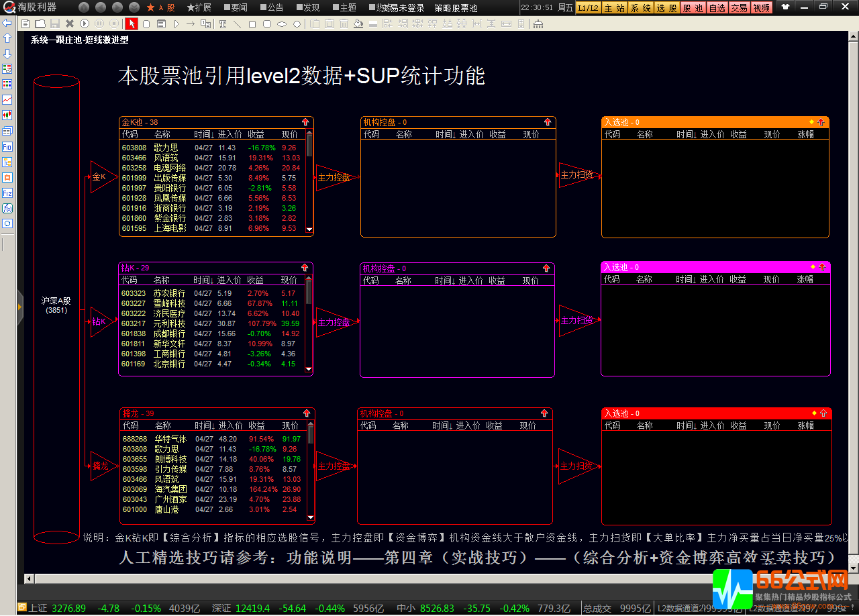Image resolution: width=859 pixels, height=616 pixels.
Task: Click the 金K池 list vertical scrollbar thumb
Action: 309,144
